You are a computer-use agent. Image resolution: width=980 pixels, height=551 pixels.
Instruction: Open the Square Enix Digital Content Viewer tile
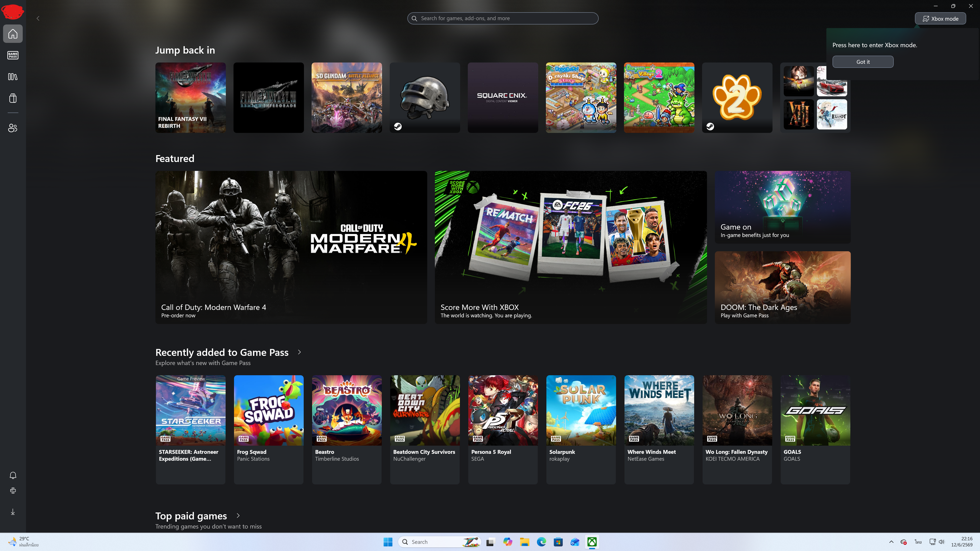coord(503,98)
